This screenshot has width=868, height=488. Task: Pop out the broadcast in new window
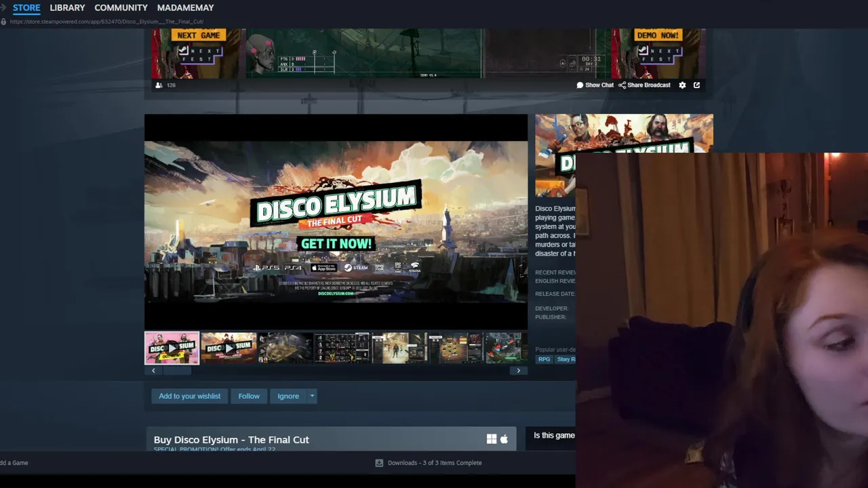pyautogui.click(x=696, y=85)
